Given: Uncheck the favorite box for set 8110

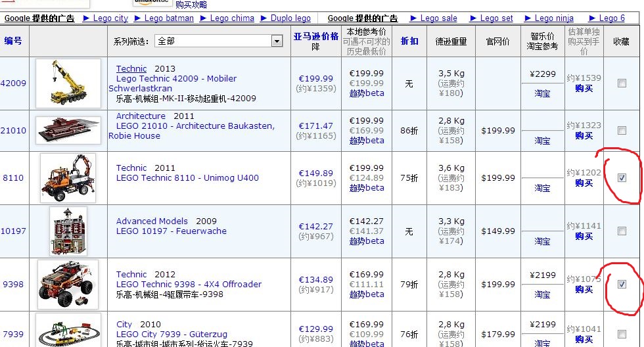Looking at the screenshot, I should 622,178.
